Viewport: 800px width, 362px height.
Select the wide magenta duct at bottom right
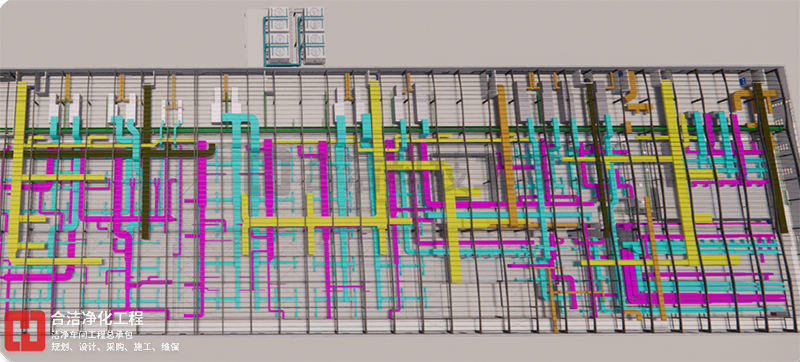pos(709,297)
